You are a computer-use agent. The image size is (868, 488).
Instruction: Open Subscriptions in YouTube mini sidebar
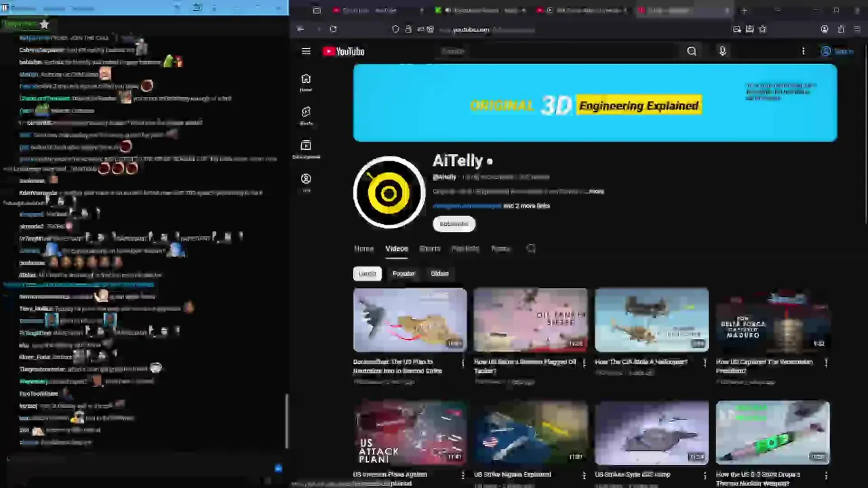pyautogui.click(x=306, y=149)
